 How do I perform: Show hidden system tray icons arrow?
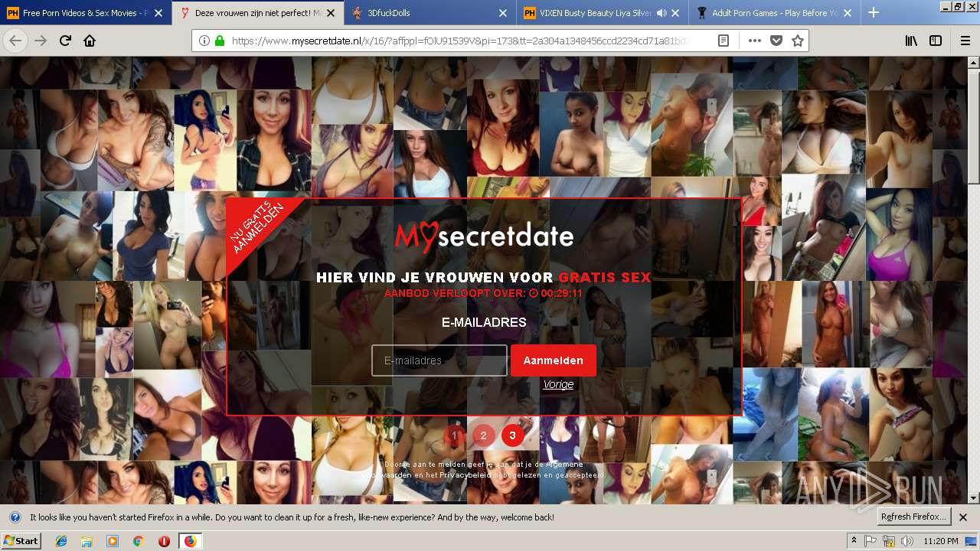click(x=854, y=541)
